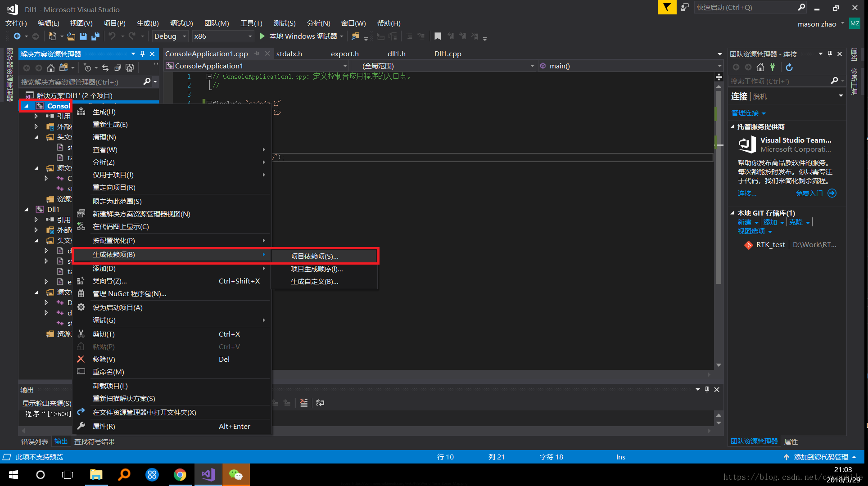
Task: Open the 管理连接 dropdown
Action: 748,112
